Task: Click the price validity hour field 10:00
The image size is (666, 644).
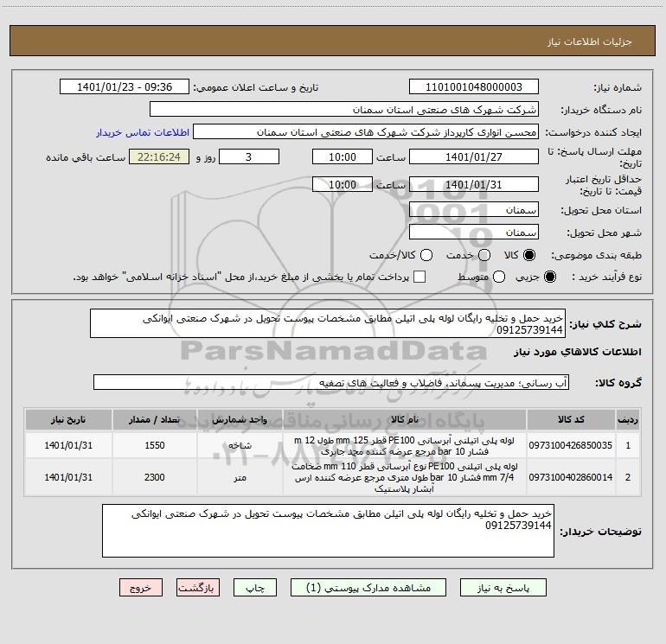Action: [x=343, y=184]
